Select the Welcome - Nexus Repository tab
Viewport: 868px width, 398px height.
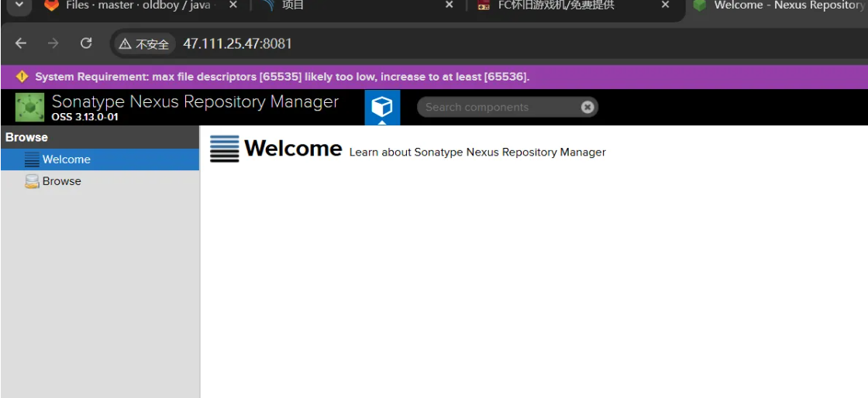(x=780, y=5)
